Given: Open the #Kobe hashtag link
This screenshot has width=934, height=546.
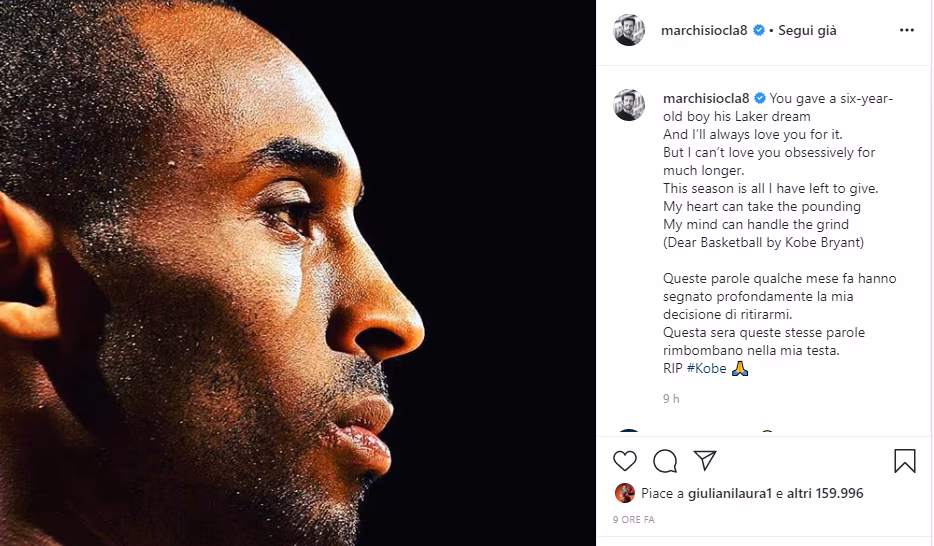Looking at the screenshot, I should [x=706, y=368].
